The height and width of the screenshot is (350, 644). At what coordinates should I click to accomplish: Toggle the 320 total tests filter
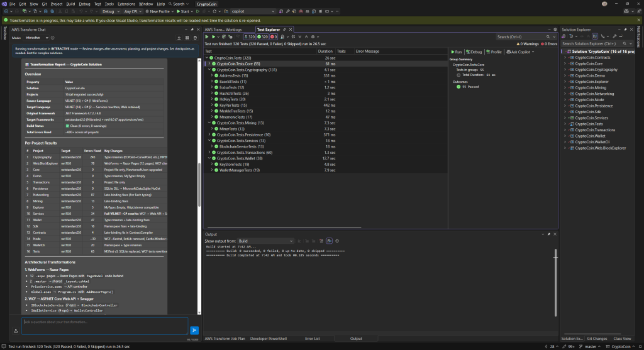[x=250, y=36]
